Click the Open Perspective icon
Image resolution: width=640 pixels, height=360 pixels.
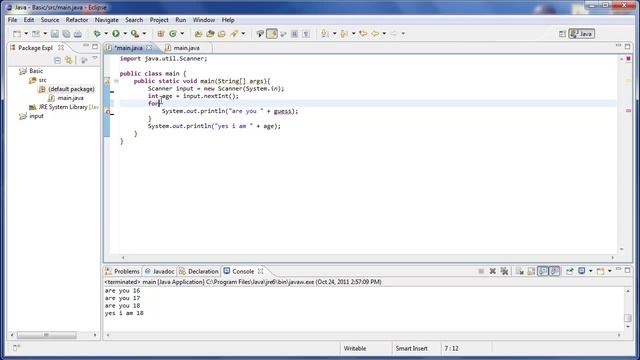click(562, 34)
